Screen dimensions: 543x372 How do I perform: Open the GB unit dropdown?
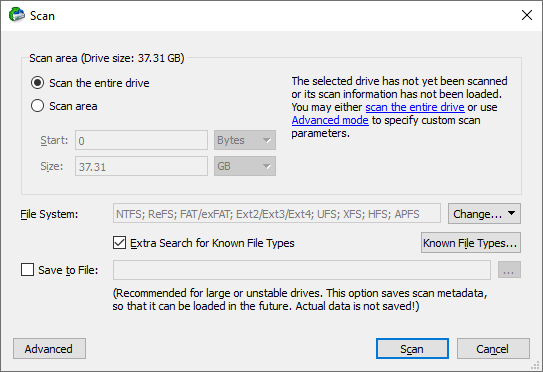[245, 166]
